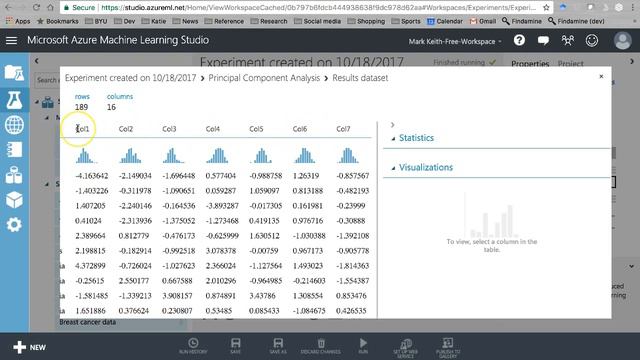The image size is (640, 360).
Task: Click the Run play button
Action: (x=363, y=346)
